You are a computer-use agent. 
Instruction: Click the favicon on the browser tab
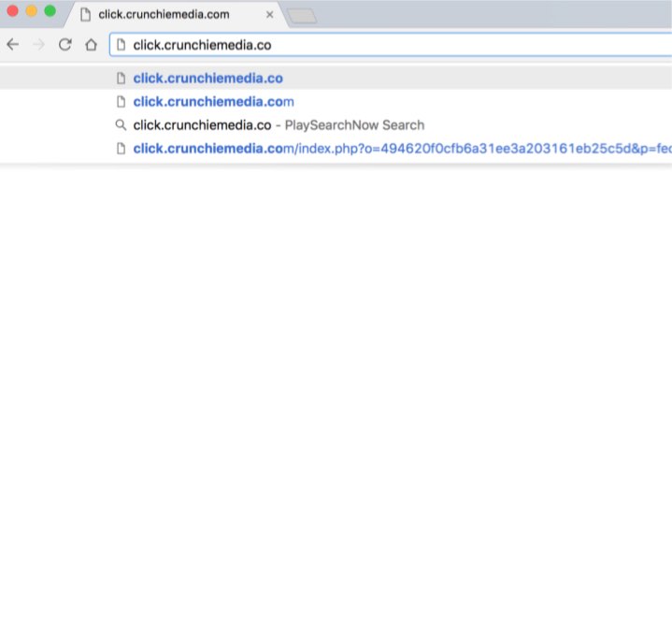[85, 15]
